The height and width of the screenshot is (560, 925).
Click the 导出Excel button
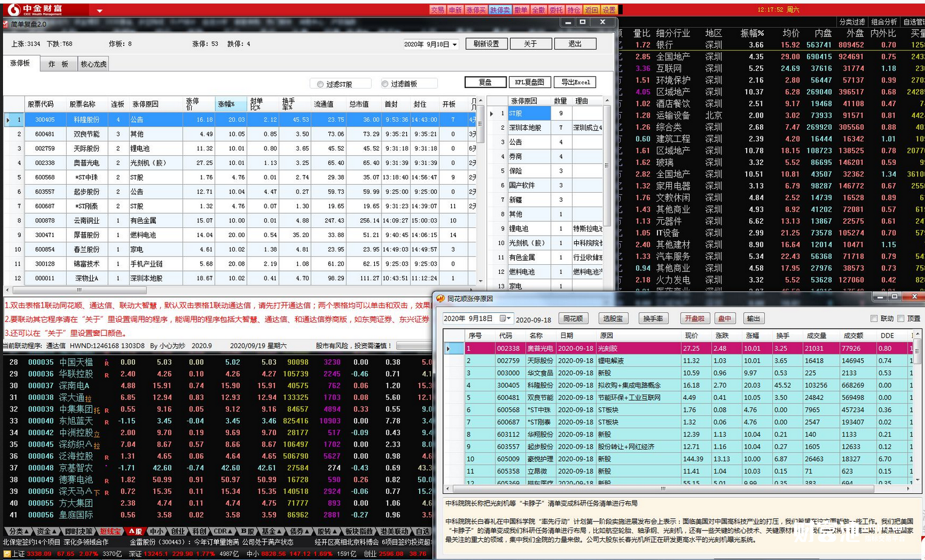575,82
